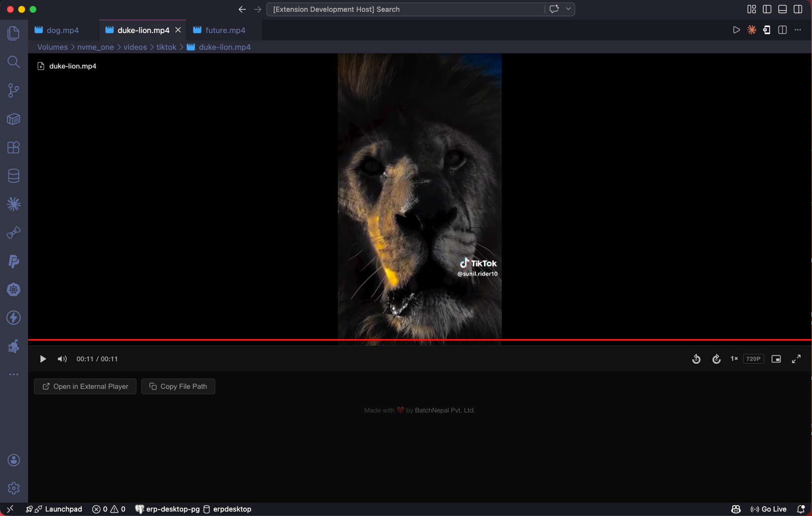
Task: Enable fullscreen video playback
Action: click(x=796, y=359)
